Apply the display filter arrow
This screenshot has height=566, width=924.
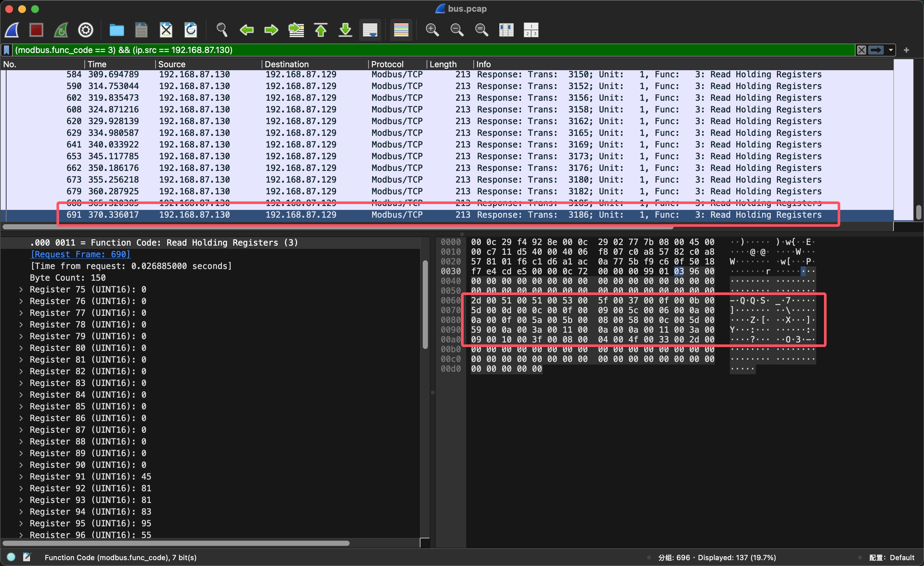(876, 50)
